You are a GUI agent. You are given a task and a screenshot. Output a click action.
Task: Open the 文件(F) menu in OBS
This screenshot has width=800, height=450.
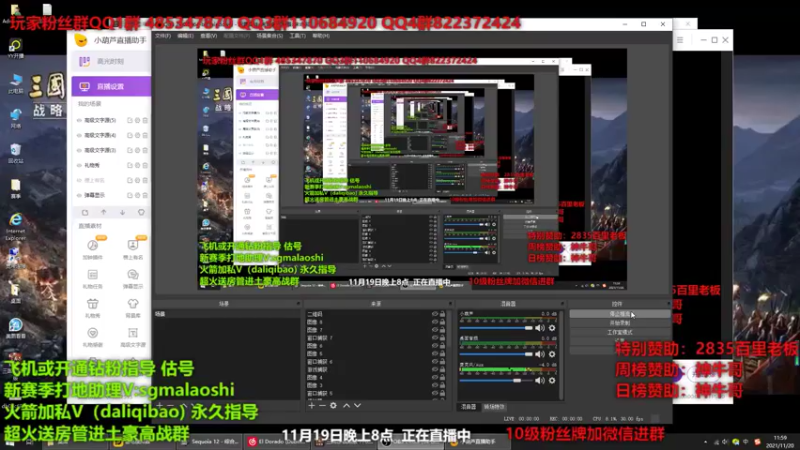(163, 36)
